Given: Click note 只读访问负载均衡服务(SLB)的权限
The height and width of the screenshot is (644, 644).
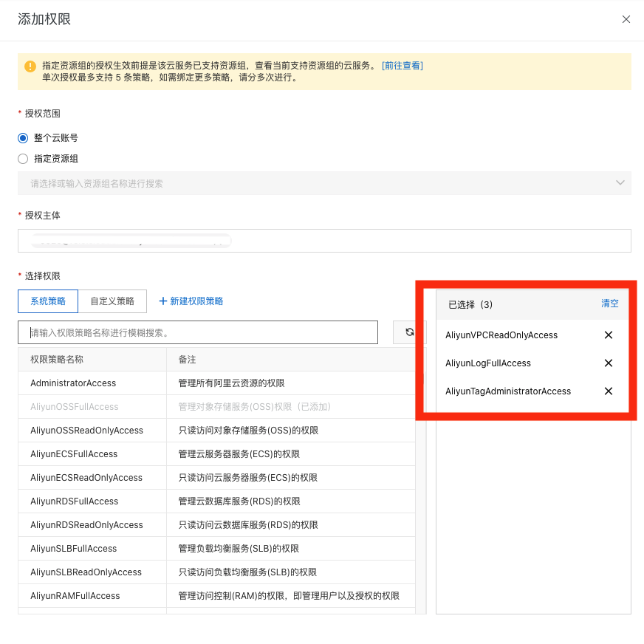Looking at the screenshot, I should pyautogui.click(x=247, y=572).
